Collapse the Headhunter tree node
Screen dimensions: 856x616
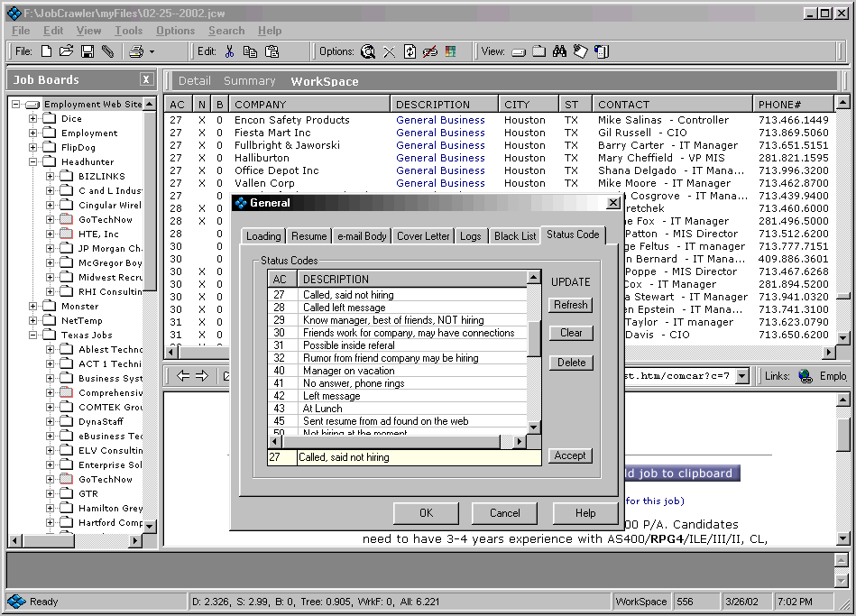pyautogui.click(x=32, y=161)
